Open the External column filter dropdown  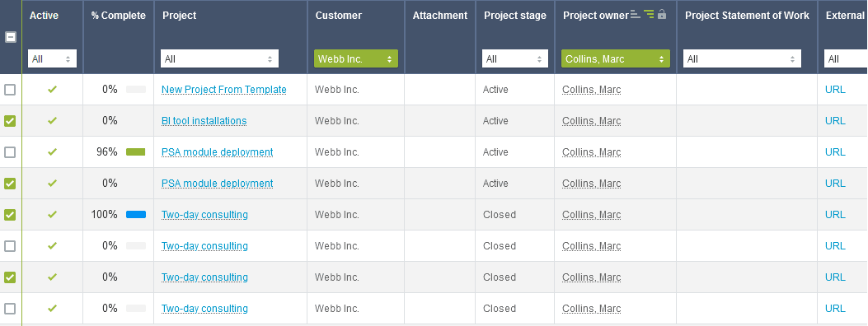point(846,58)
